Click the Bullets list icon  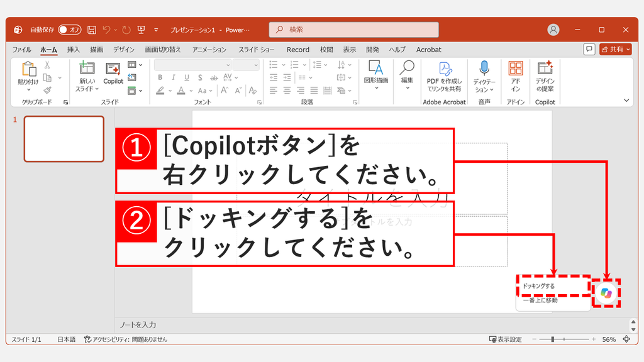[273, 65]
